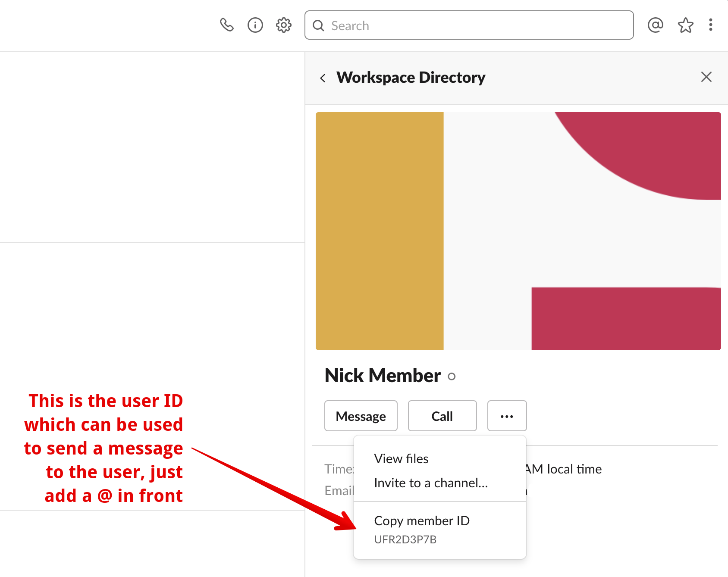Select Copy member ID menu entry
Viewport: 728px width, 577px height.
click(x=421, y=521)
